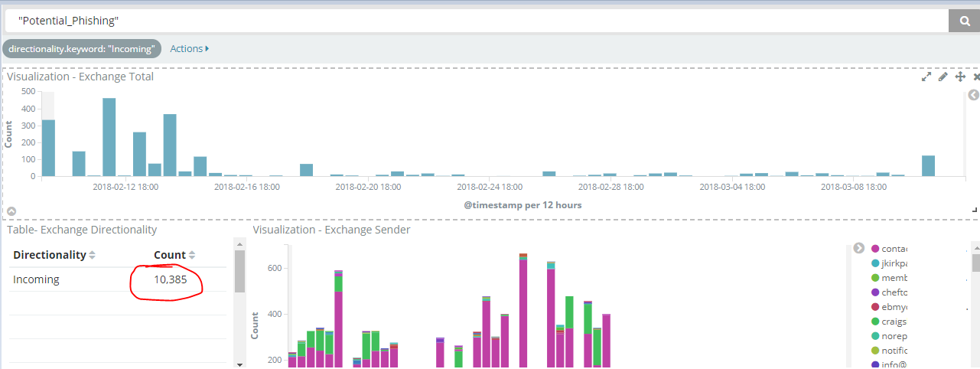Sort table by Directionality column arrows

(93, 255)
